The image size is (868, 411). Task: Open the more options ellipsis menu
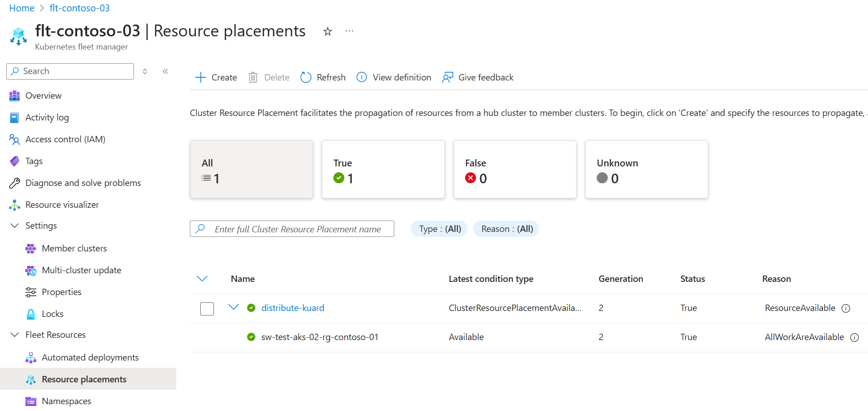(x=349, y=31)
